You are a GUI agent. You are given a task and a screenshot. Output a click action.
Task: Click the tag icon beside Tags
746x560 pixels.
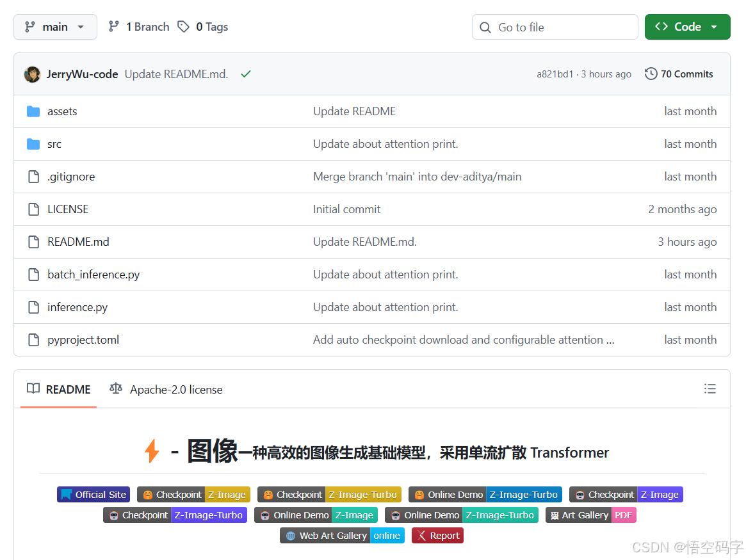pos(183,27)
